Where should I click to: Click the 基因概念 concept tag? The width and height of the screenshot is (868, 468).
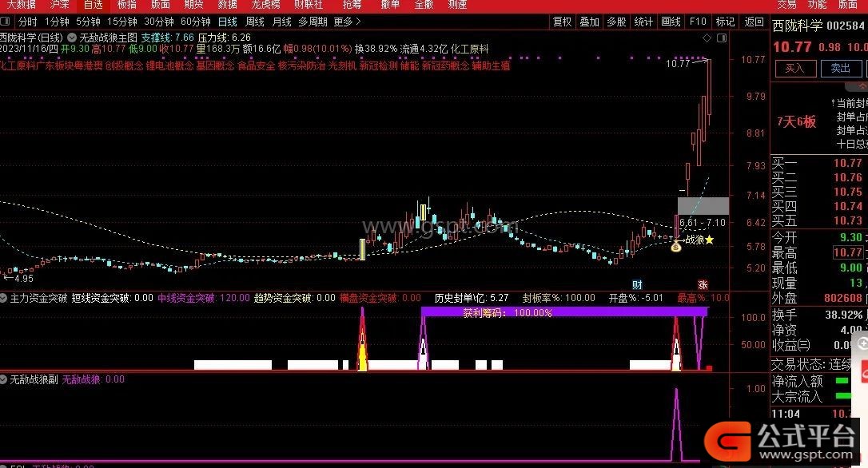coord(215,65)
